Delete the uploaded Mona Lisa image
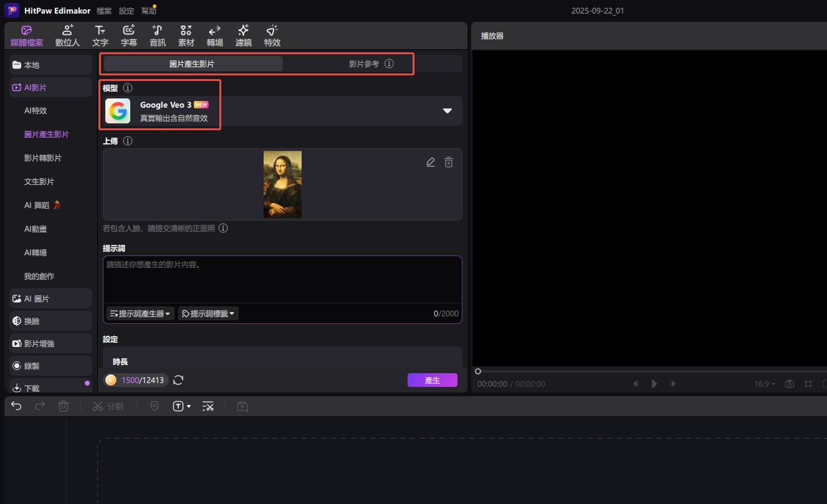The image size is (827, 504). 448,162
